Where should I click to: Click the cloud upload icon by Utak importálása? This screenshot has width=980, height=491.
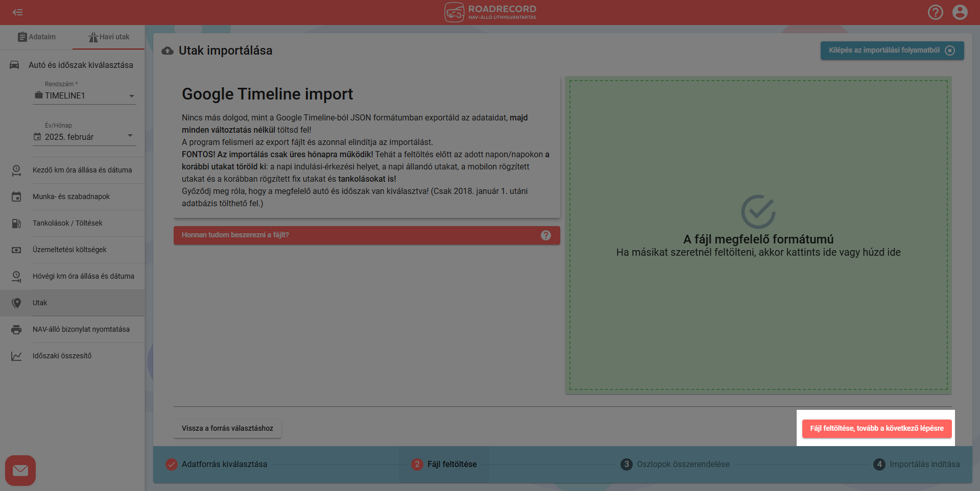pyautogui.click(x=168, y=51)
